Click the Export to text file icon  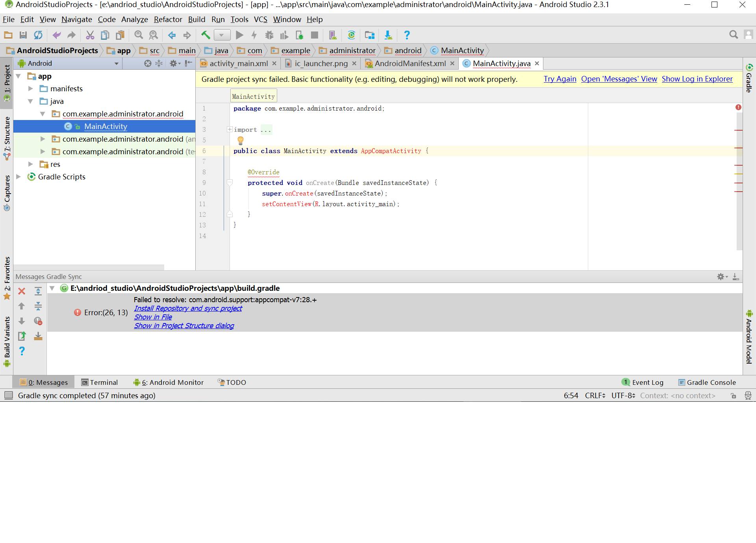click(22, 336)
